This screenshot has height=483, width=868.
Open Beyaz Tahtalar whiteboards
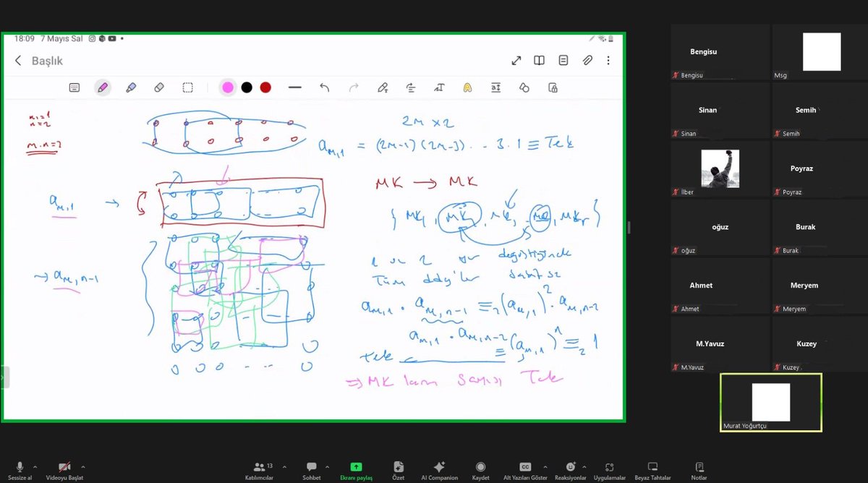[x=652, y=471]
